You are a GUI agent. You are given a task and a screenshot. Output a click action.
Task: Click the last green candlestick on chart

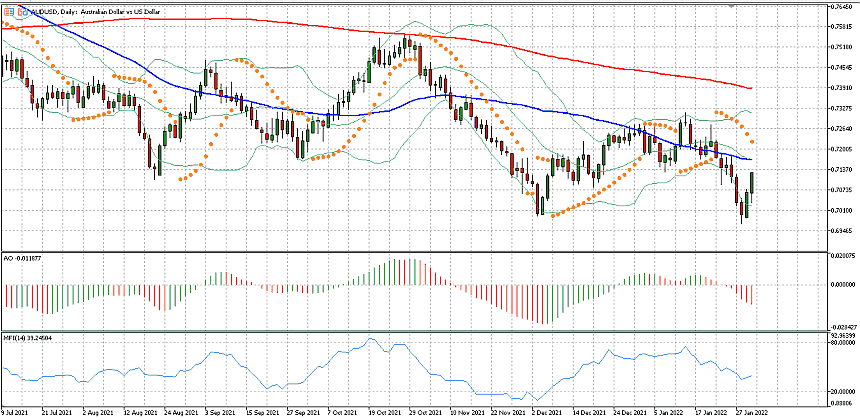[x=751, y=183]
